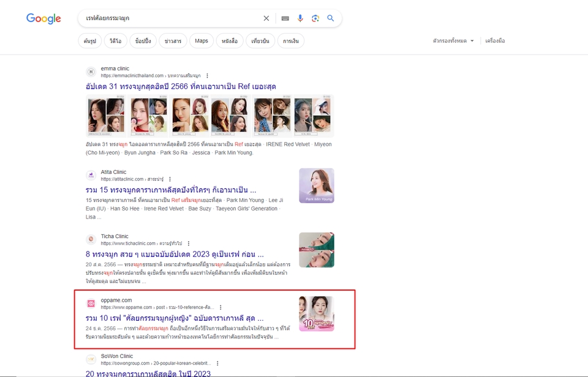
Task: Click the 10 Ref thumbnail of oppame.com result
Action: (x=317, y=314)
